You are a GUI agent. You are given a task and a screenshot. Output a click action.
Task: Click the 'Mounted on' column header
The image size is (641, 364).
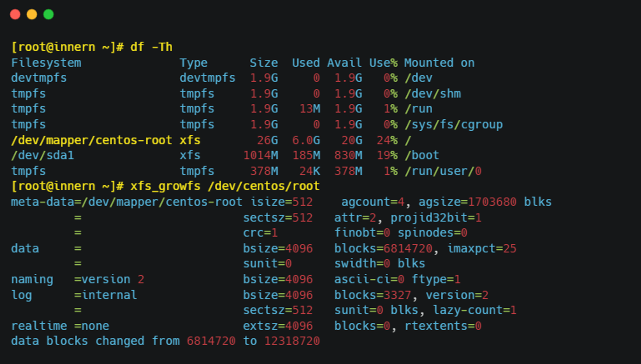[439, 63]
